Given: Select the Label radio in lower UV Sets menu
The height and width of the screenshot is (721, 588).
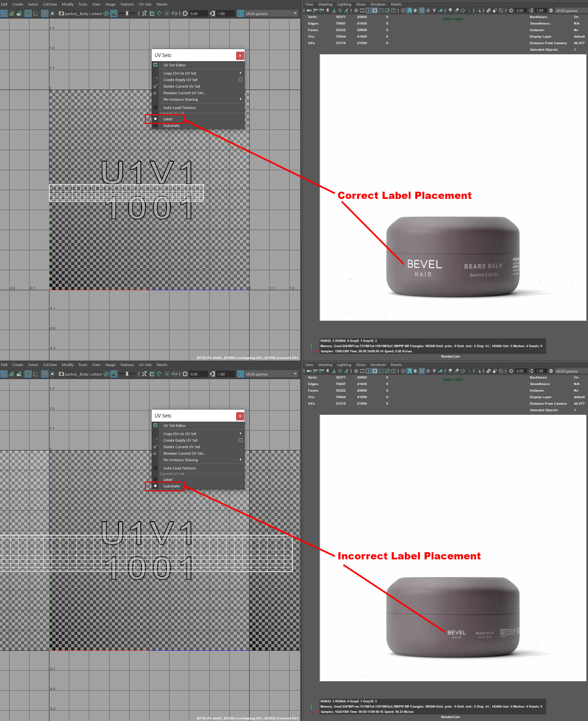Looking at the screenshot, I should pyautogui.click(x=155, y=480).
